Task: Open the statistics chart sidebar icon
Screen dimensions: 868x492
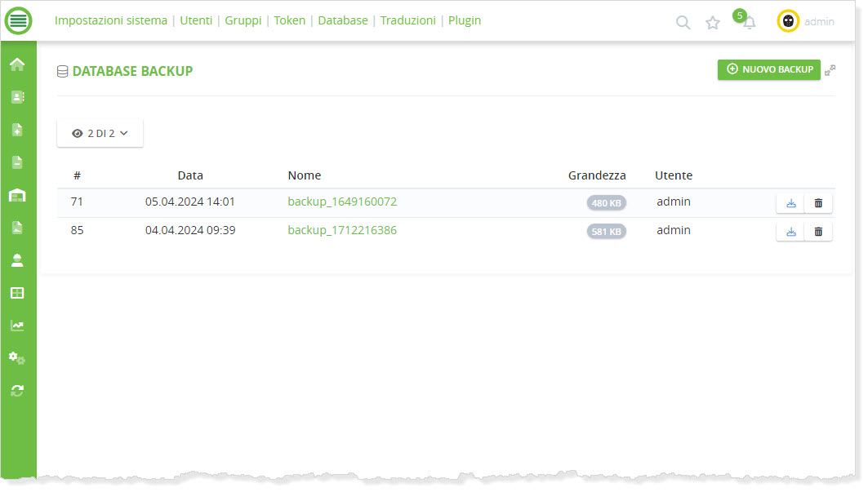Action: point(17,326)
